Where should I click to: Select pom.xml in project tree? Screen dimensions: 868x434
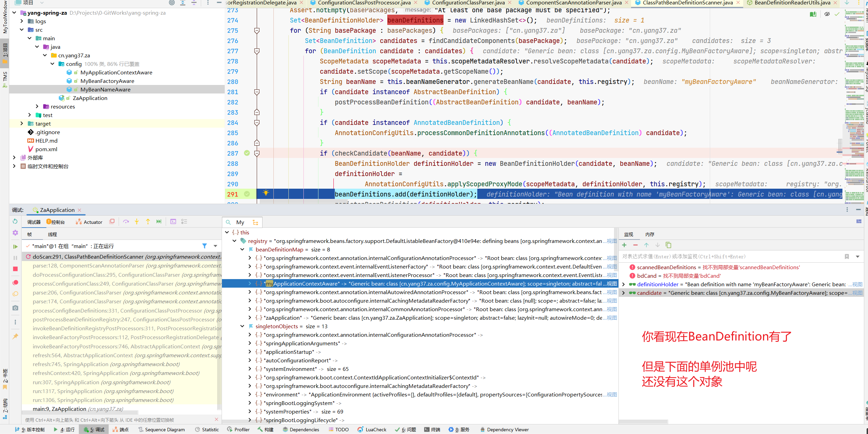click(46, 149)
